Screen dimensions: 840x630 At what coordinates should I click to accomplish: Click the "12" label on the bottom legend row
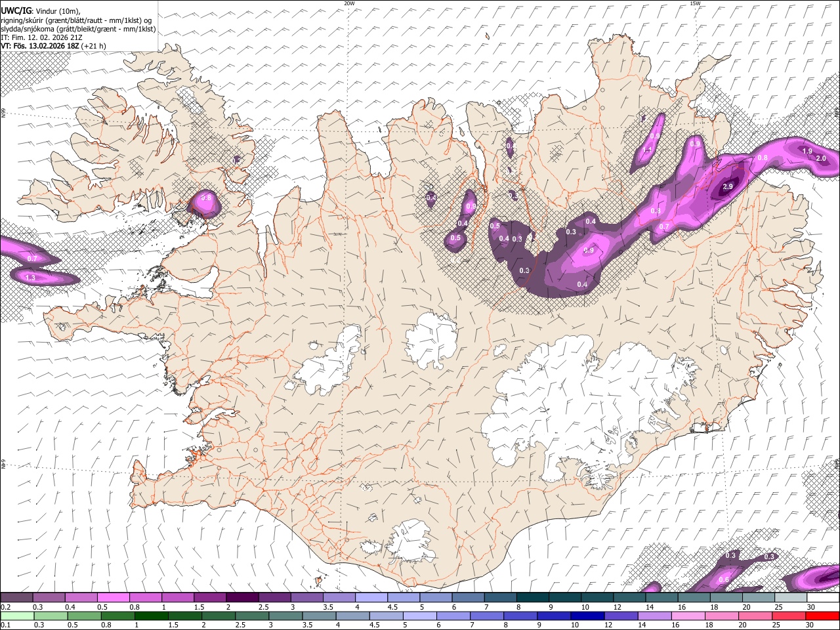pos(608,625)
